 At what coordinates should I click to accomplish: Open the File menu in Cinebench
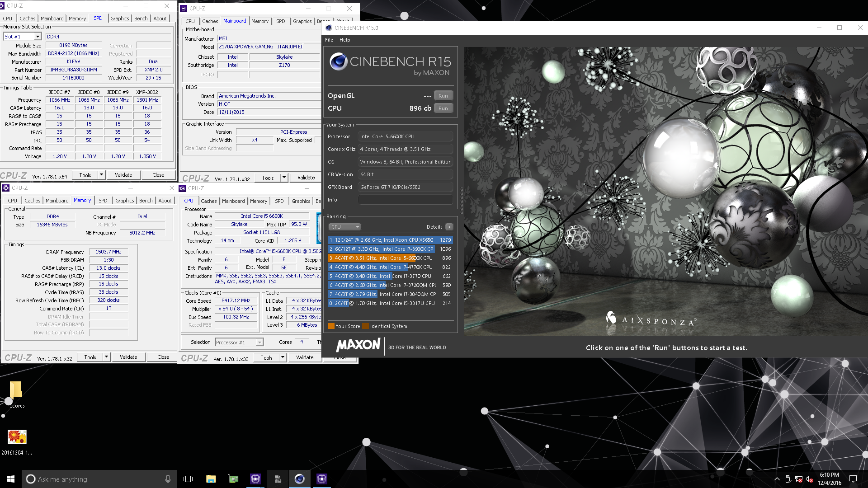tap(329, 40)
